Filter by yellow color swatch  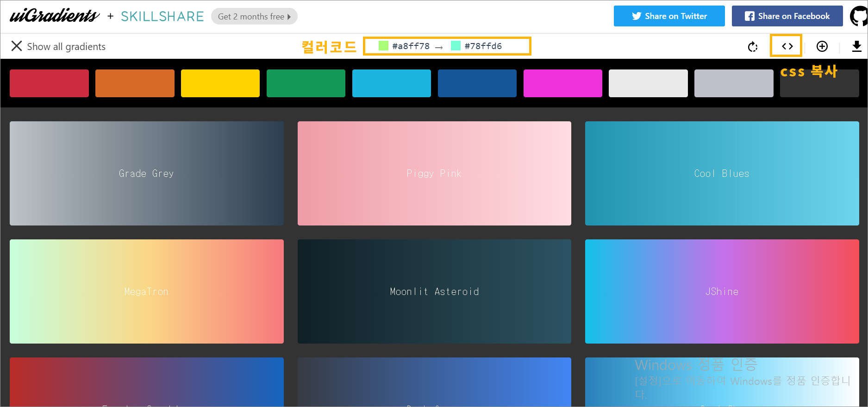coord(220,83)
